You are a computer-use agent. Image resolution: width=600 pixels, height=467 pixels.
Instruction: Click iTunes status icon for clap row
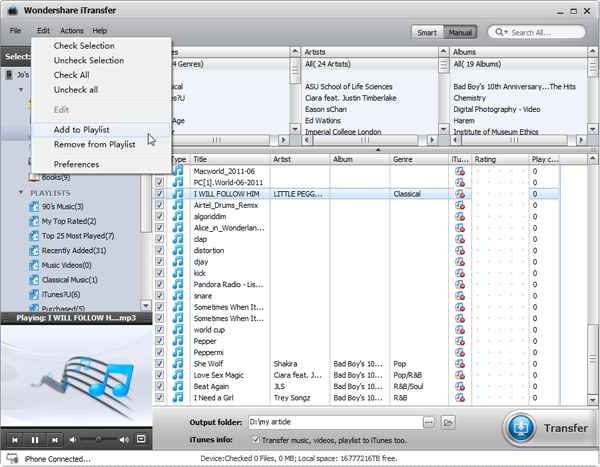point(460,239)
